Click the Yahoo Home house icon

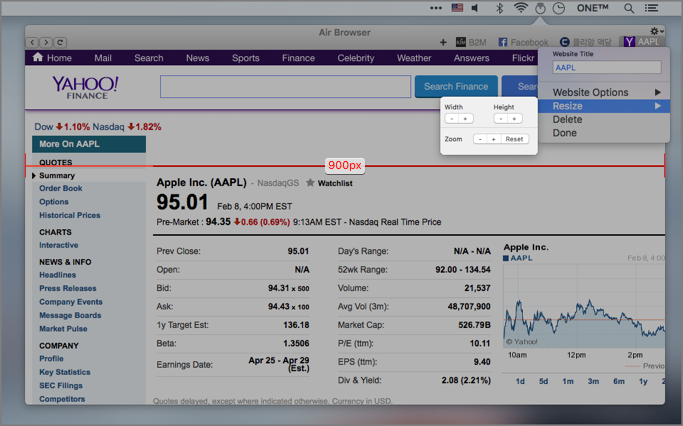[x=38, y=57]
